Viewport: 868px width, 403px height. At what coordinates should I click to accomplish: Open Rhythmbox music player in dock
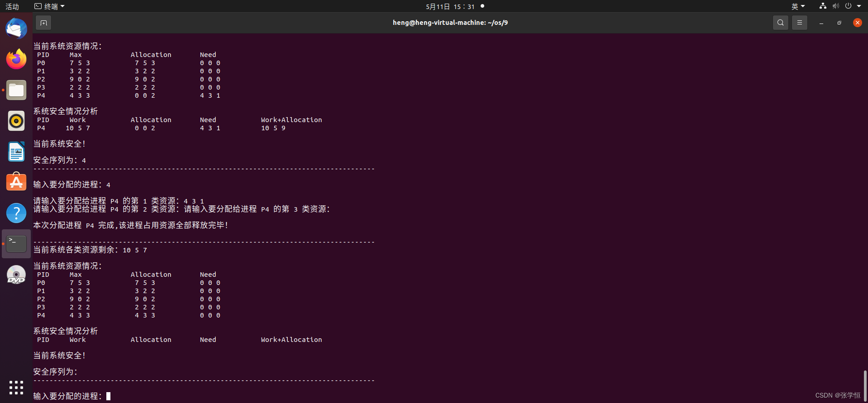pos(16,121)
